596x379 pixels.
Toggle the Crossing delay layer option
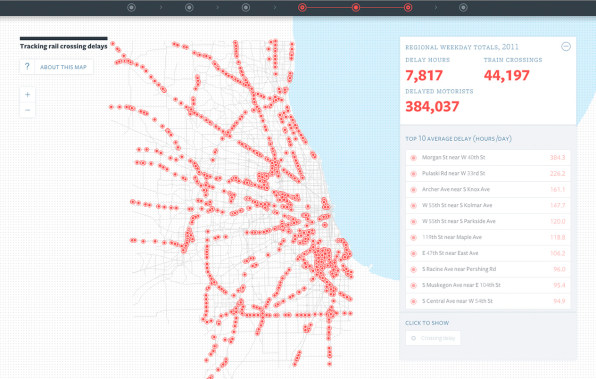click(x=433, y=338)
